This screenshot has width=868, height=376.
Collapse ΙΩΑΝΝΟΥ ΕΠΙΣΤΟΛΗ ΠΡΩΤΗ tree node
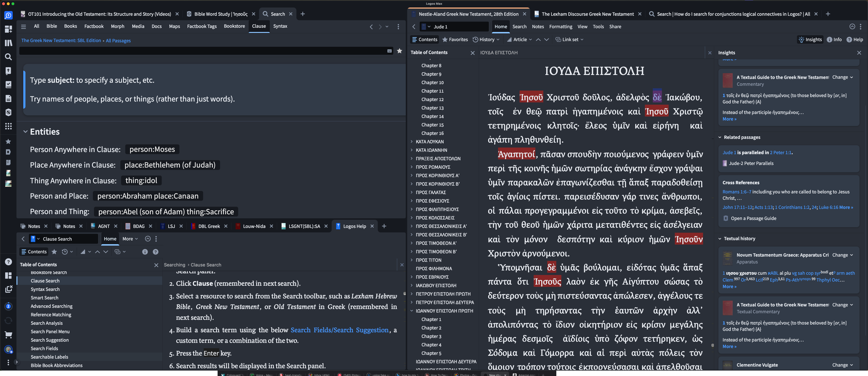click(412, 311)
